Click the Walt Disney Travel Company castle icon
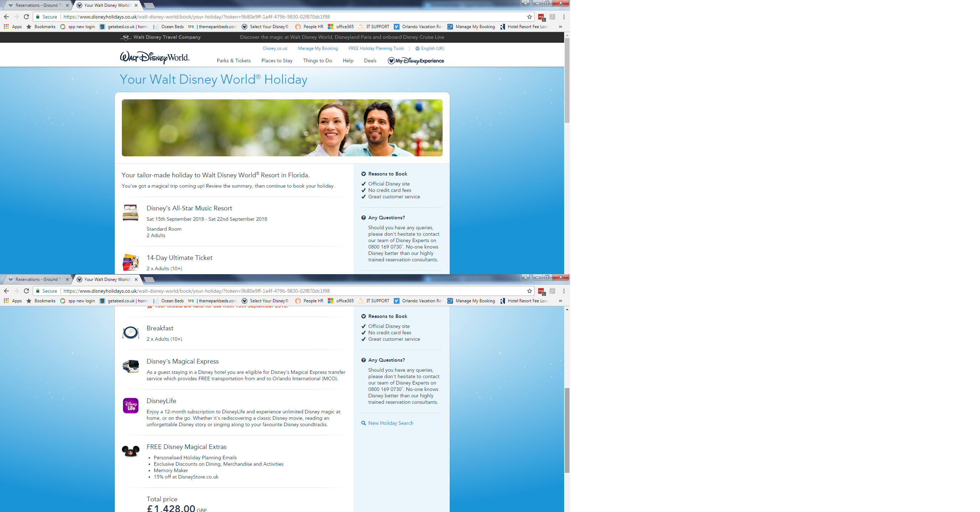 tap(125, 37)
